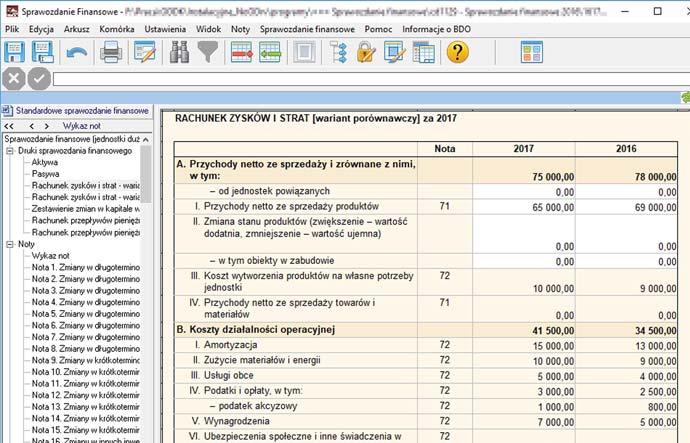Select Nota 12. Zmiany w krótkotermin item
Screen dimensions: 690x443
point(85,395)
